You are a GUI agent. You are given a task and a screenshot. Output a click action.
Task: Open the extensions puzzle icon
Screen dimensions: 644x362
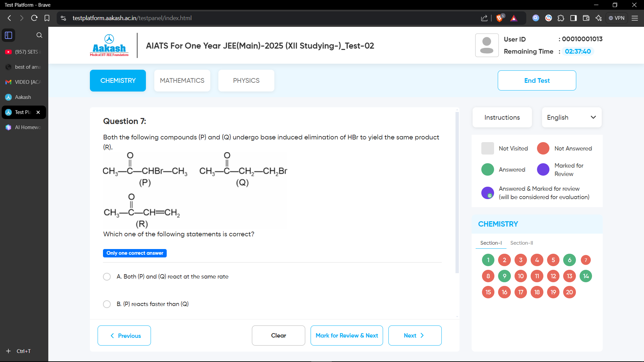coord(561,18)
